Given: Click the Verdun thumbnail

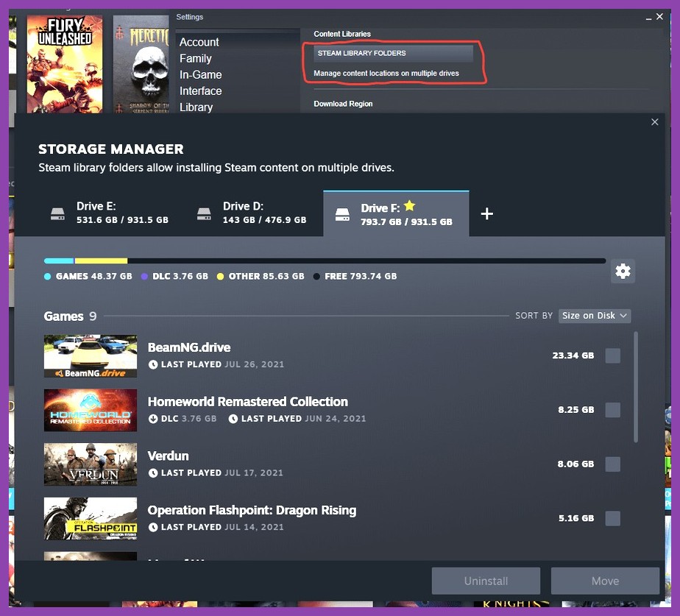Looking at the screenshot, I should (x=91, y=464).
